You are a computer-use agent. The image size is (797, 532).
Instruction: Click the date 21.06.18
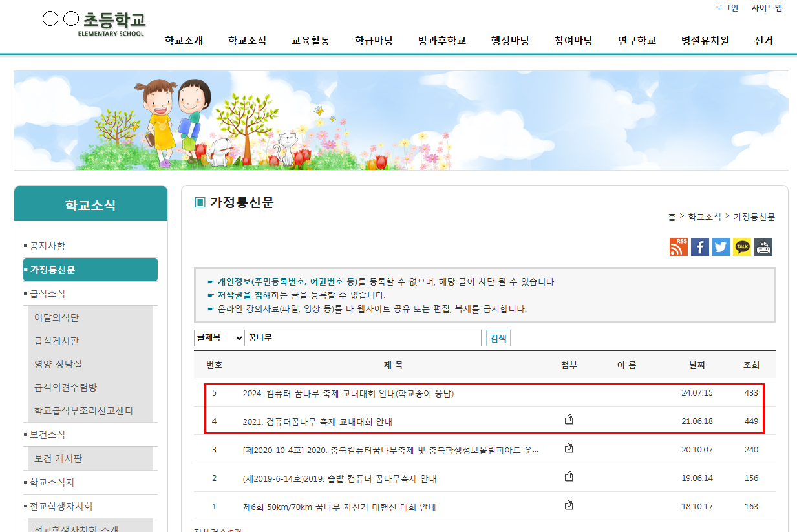click(697, 421)
